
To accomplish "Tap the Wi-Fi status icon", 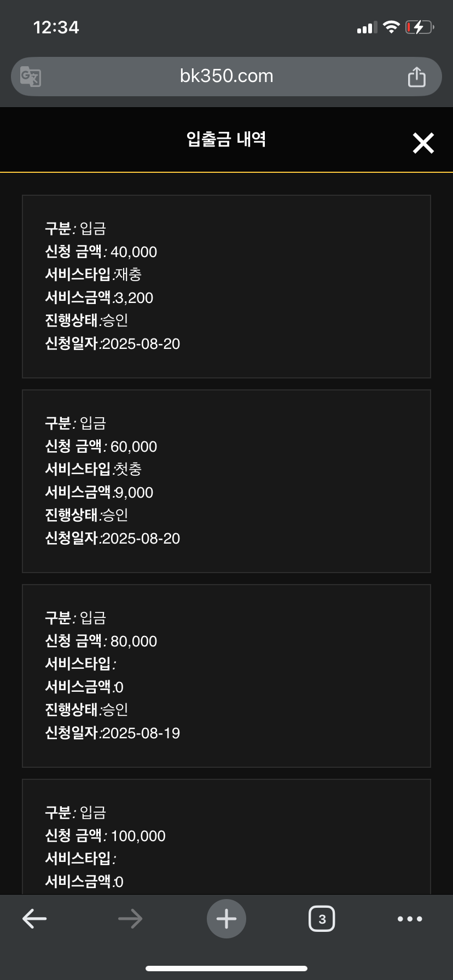I will 391,27.
